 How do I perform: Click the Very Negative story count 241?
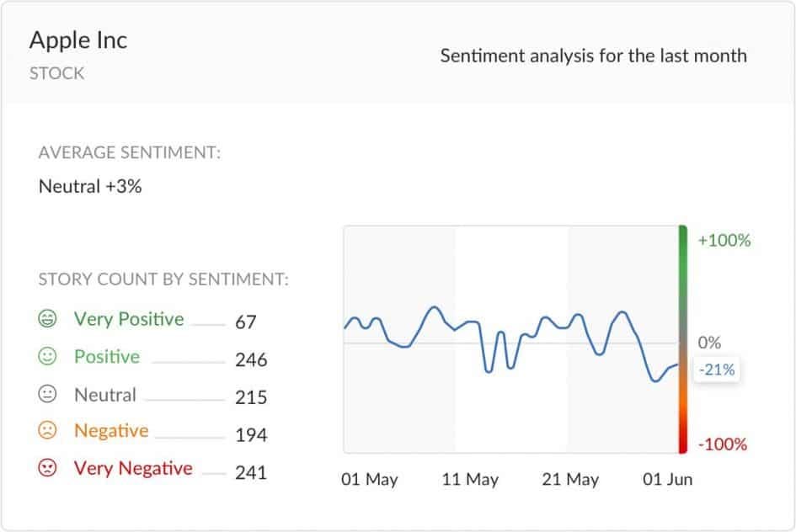tap(251, 473)
